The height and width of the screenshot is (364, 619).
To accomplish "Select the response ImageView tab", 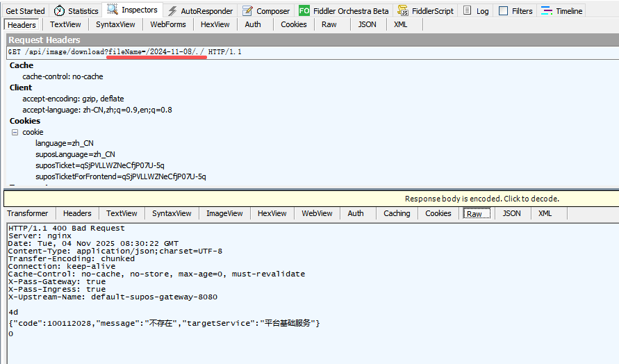I will (x=224, y=213).
